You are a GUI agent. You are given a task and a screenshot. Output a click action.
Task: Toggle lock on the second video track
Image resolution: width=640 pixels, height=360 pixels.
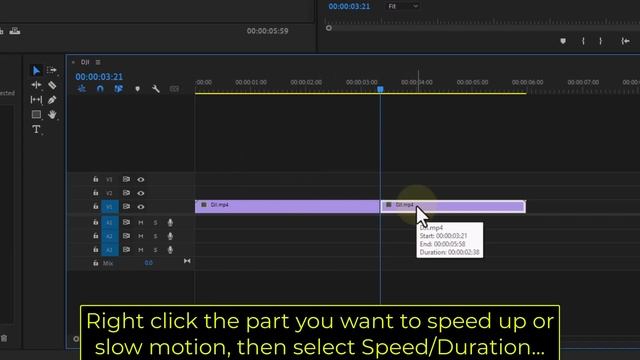point(96,193)
